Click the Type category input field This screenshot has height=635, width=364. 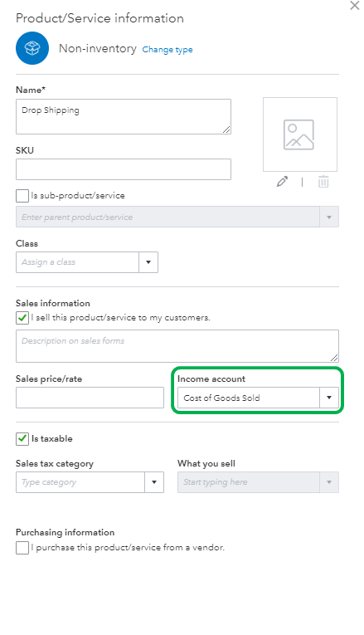(x=80, y=482)
